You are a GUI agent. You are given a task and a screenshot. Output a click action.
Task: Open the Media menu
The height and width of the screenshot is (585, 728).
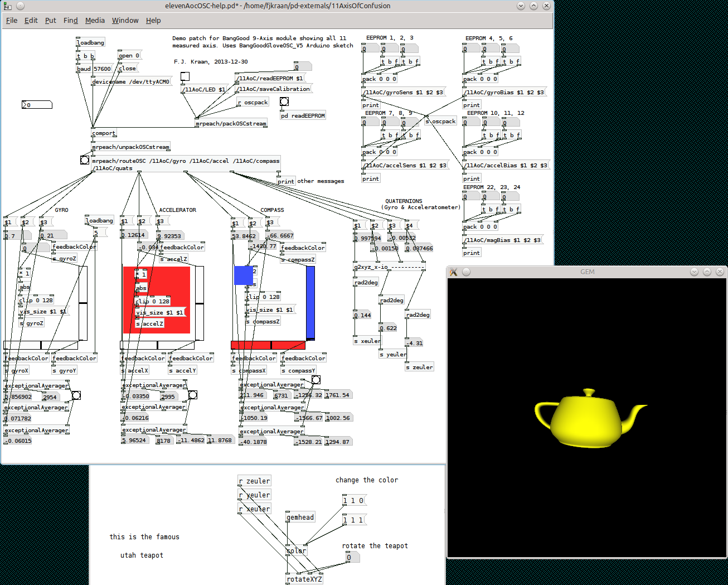point(95,20)
